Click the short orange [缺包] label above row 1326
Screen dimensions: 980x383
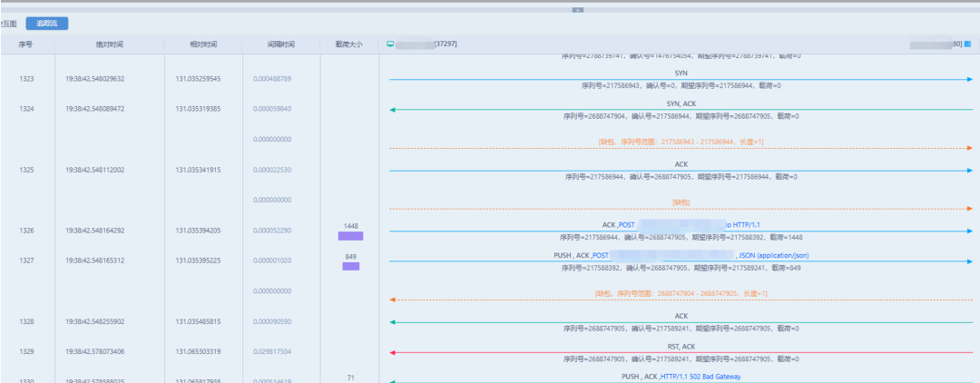click(x=681, y=202)
